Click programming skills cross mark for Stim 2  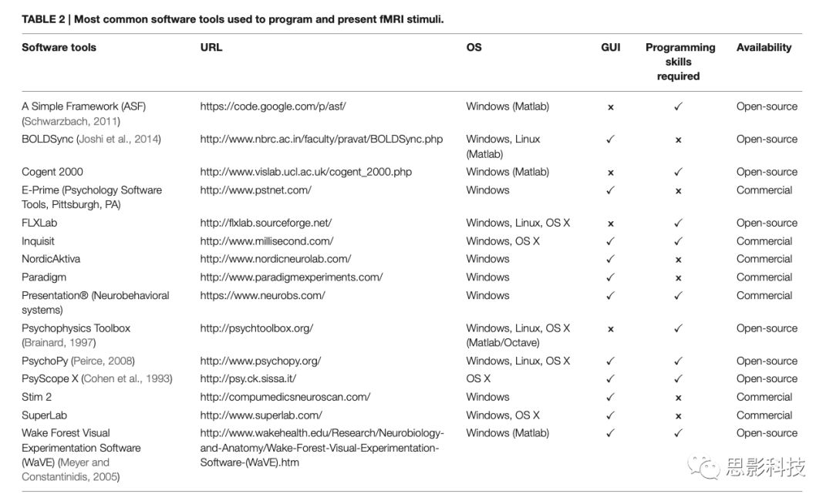[678, 398]
